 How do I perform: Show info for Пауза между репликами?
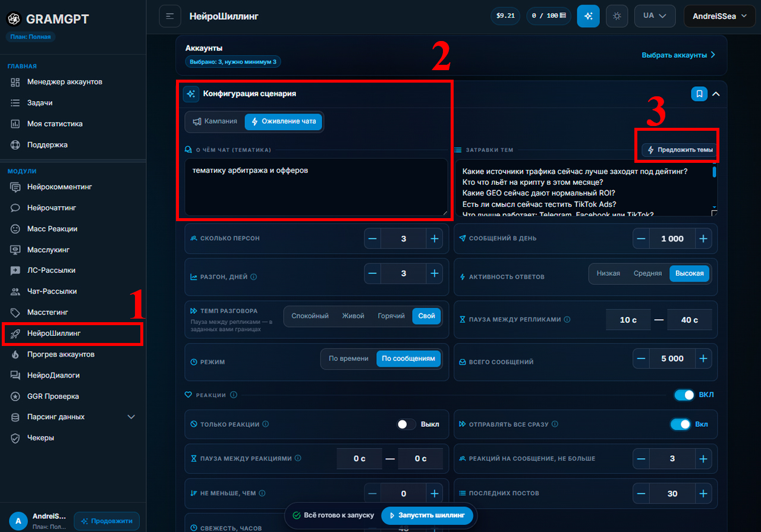tap(567, 320)
